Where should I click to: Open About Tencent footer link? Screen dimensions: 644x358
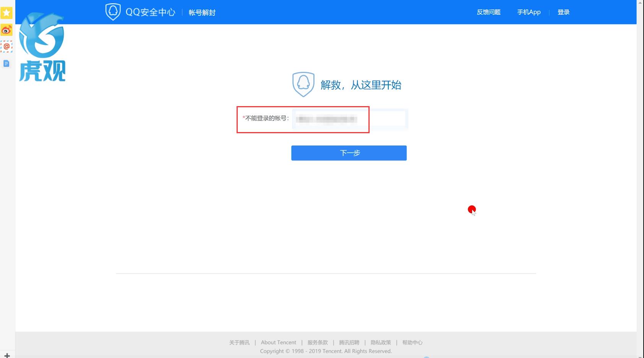279,342
